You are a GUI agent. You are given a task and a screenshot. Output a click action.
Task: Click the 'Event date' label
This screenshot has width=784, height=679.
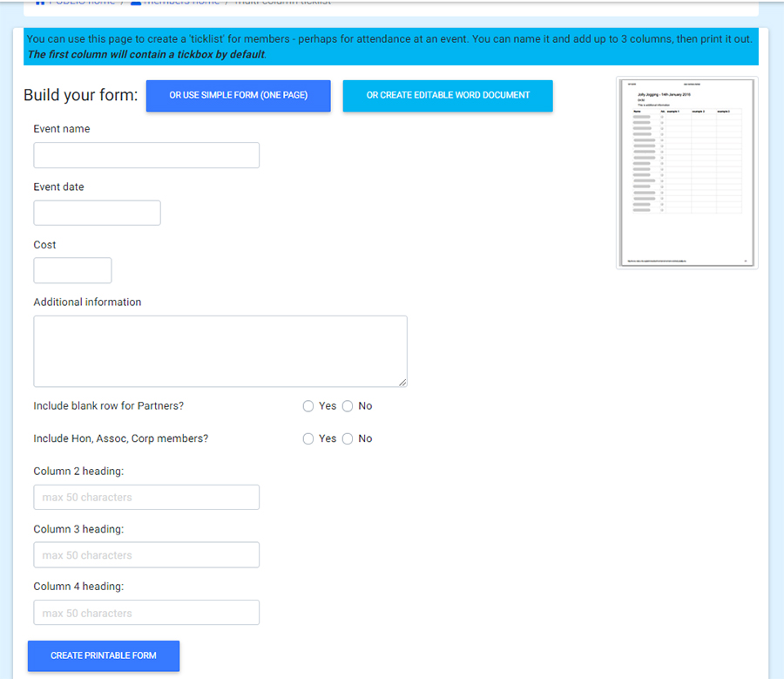click(x=58, y=187)
